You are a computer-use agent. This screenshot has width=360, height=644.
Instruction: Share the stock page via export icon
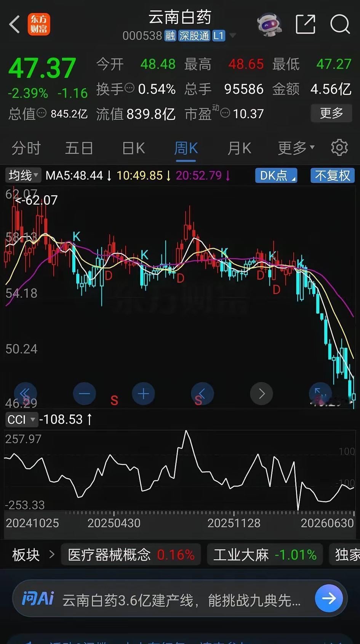(x=306, y=24)
